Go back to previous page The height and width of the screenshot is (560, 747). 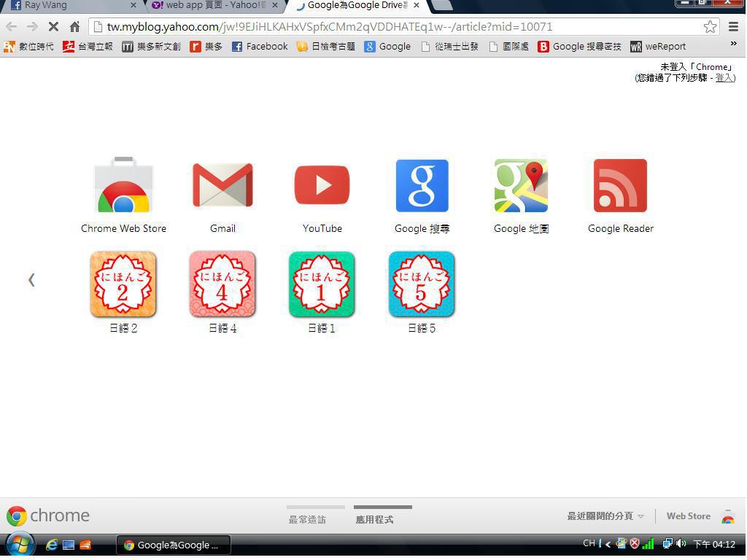pos(12,27)
